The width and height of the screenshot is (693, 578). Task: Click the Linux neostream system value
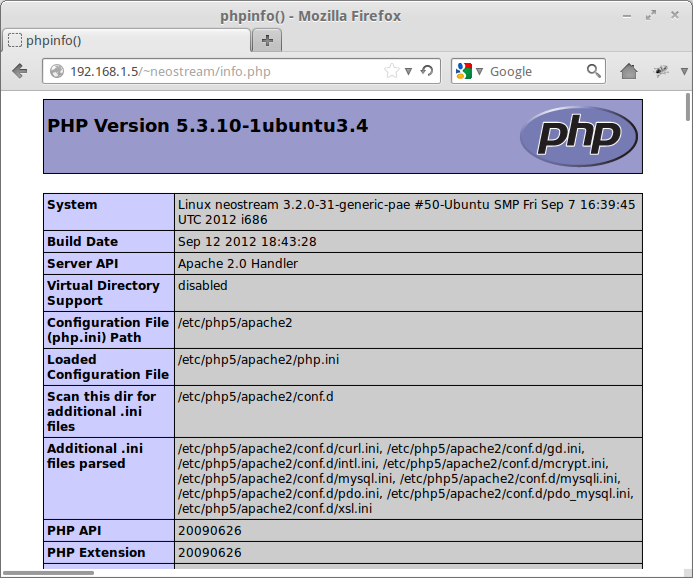pos(406,212)
